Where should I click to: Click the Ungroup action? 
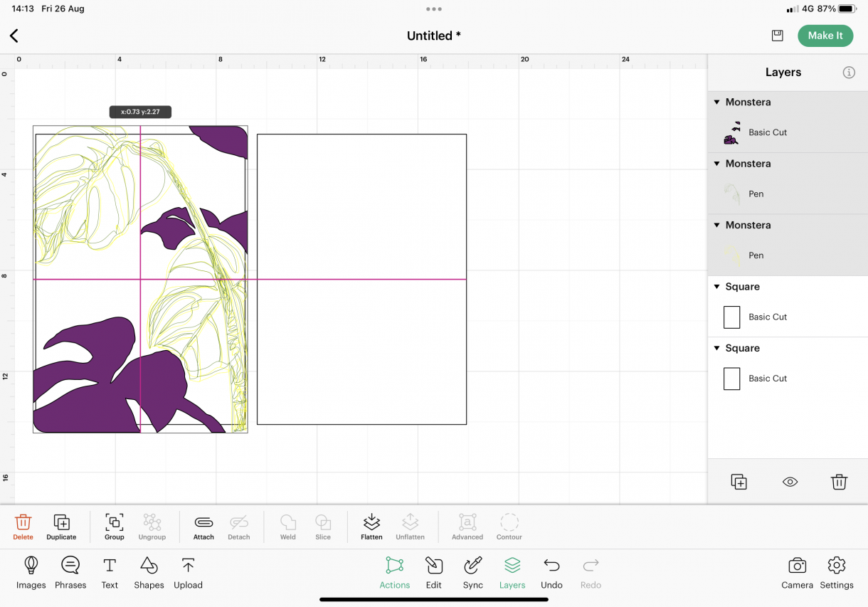[152, 527]
